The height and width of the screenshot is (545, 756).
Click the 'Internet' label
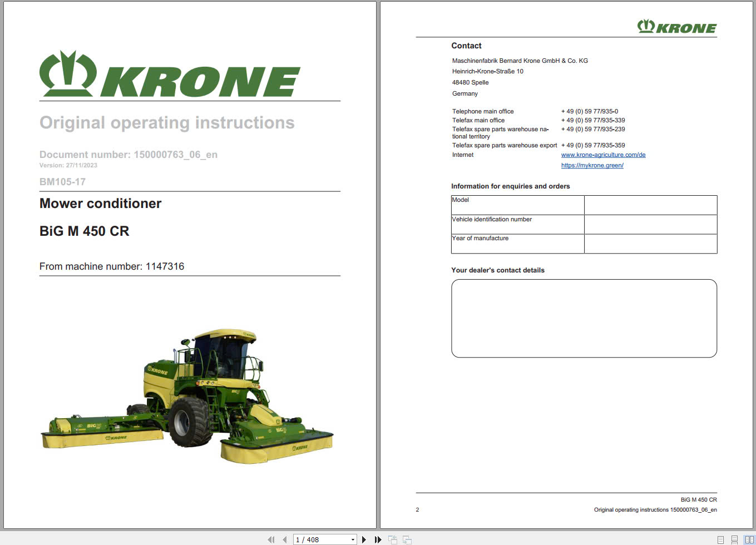click(463, 155)
